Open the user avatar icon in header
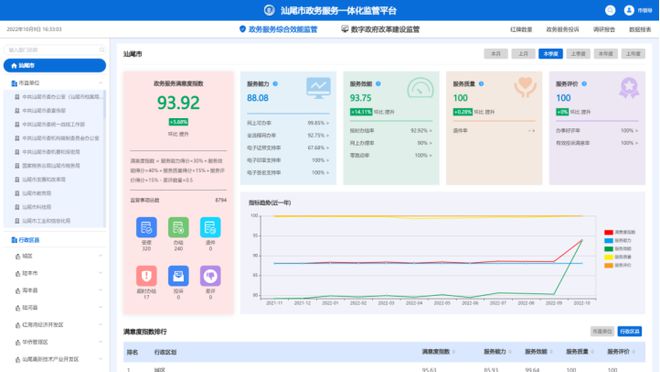 (629, 10)
